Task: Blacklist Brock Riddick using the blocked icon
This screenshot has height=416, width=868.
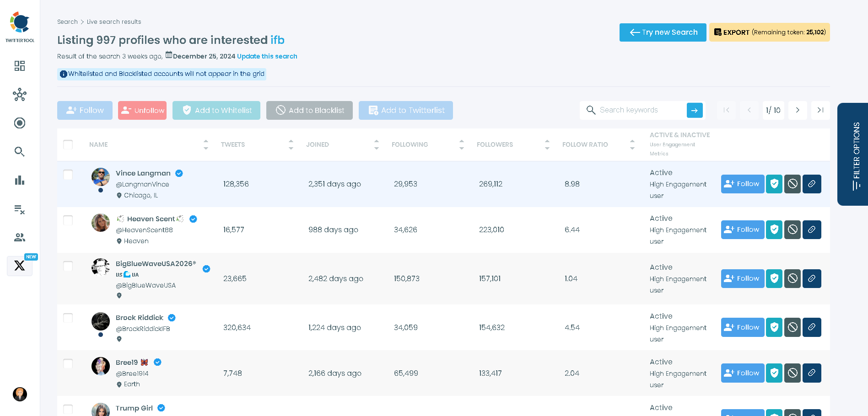Action: [x=793, y=327]
